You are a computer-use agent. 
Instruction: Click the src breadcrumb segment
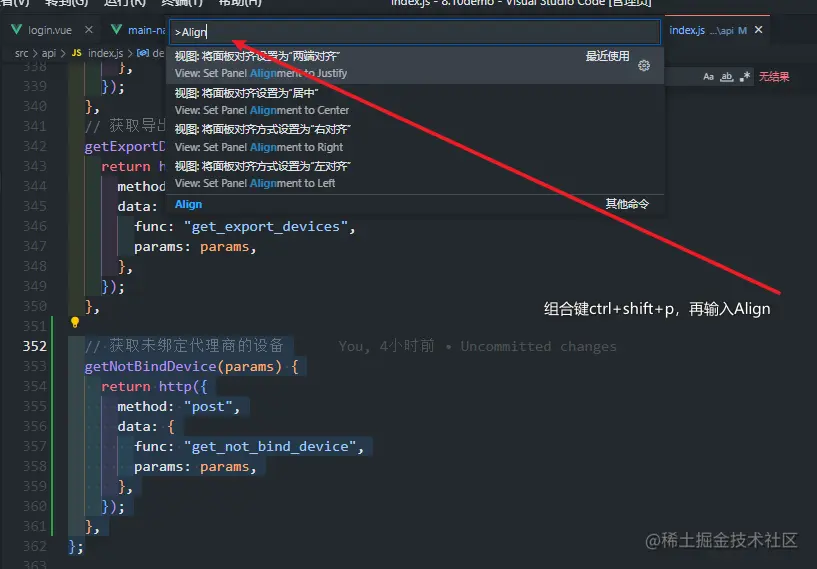click(x=21, y=53)
